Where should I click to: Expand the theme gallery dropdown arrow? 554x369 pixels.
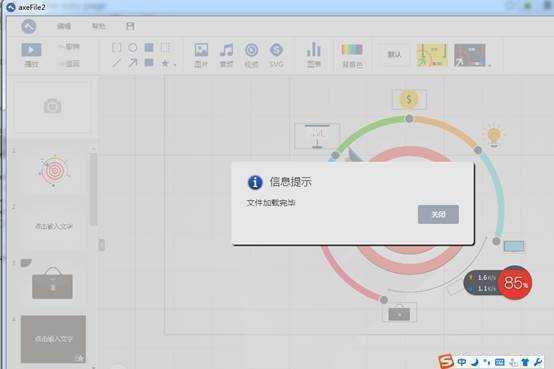pos(490,65)
